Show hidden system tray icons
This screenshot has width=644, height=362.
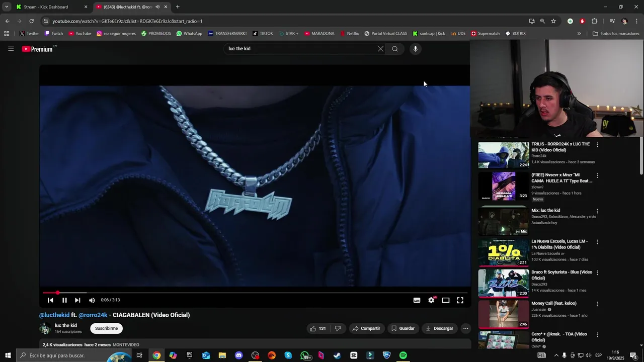coord(555,355)
